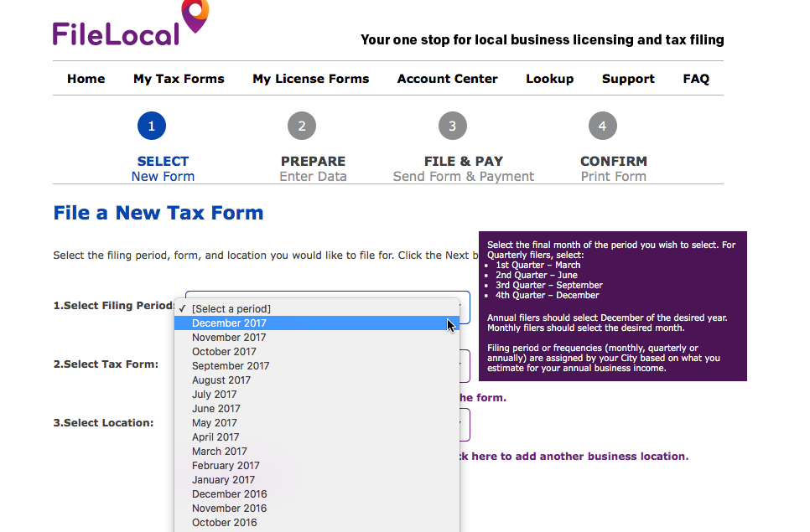Click step 1 circle for SELECT
Viewport: 810px width, 532px height.
[152, 126]
